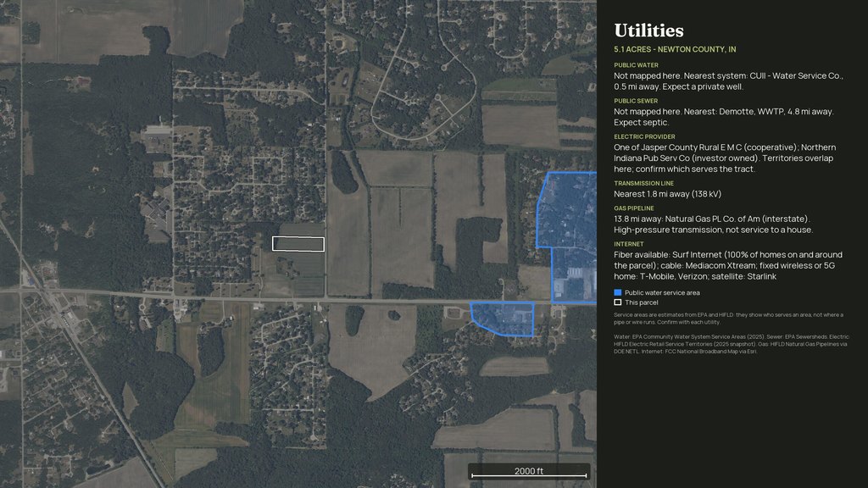
Task: Select the "Not mapped here. Nearest system: CUII" paragraph
Action: tap(728, 81)
